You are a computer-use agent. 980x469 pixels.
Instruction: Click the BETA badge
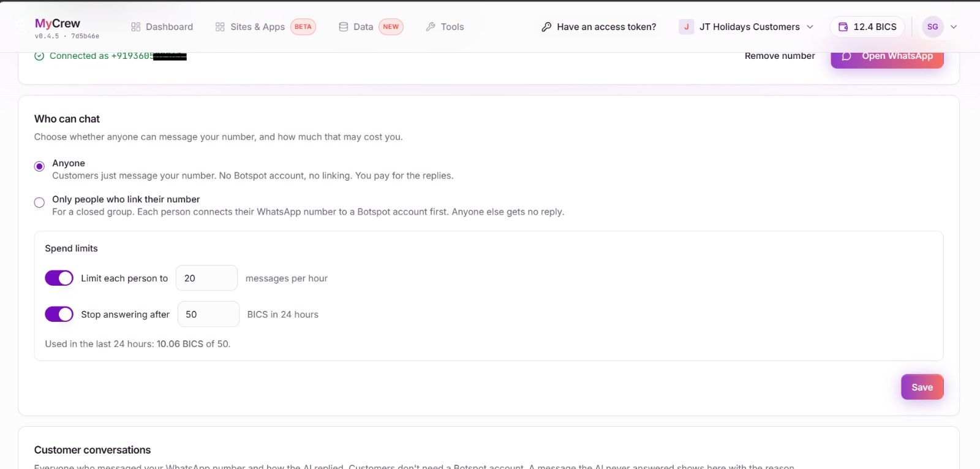pos(303,27)
